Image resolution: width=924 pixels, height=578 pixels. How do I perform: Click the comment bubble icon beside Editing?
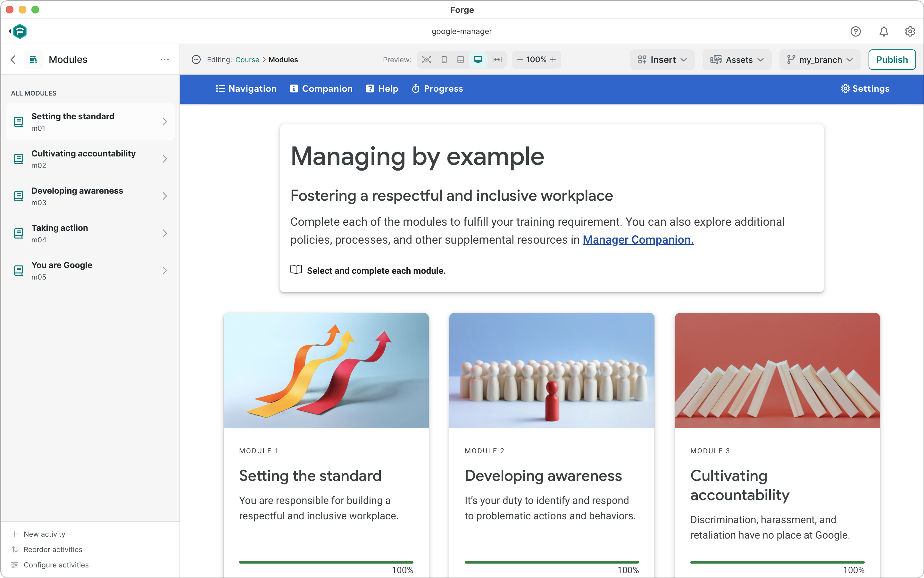[196, 60]
